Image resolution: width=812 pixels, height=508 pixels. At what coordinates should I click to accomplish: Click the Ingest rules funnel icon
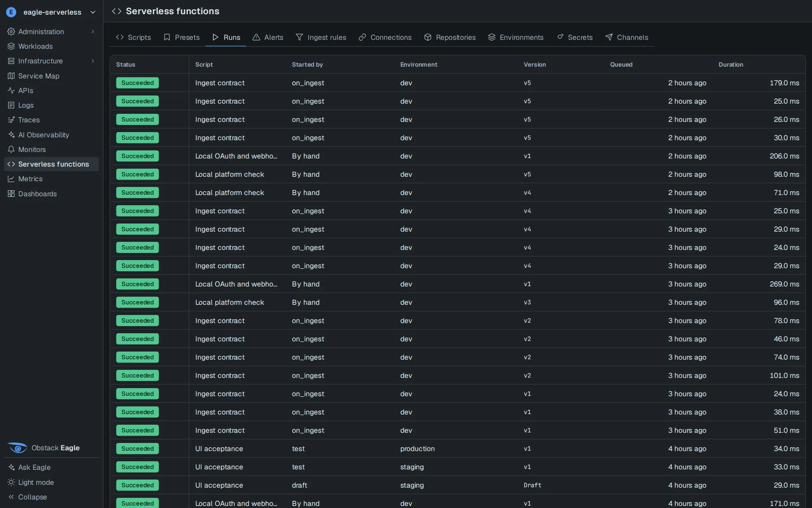(x=299, y=37)
